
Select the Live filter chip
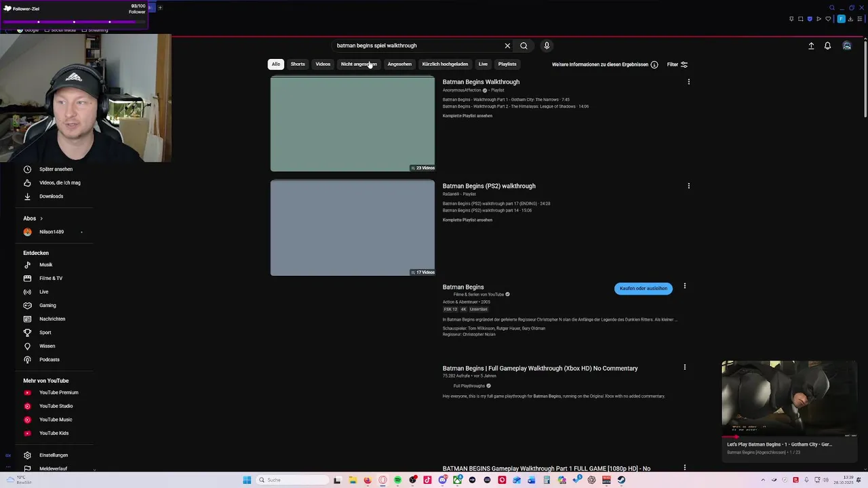coord(483,64)
